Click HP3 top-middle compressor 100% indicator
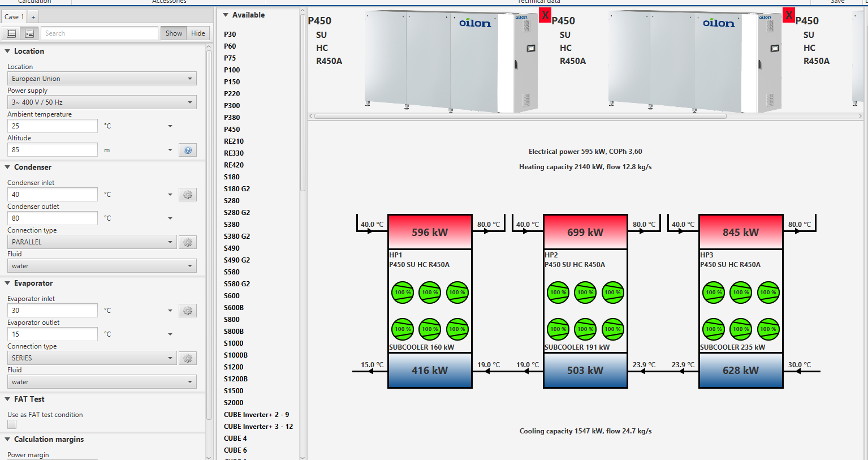The width and height of the screenshot is (868, 460). point(741,293)
